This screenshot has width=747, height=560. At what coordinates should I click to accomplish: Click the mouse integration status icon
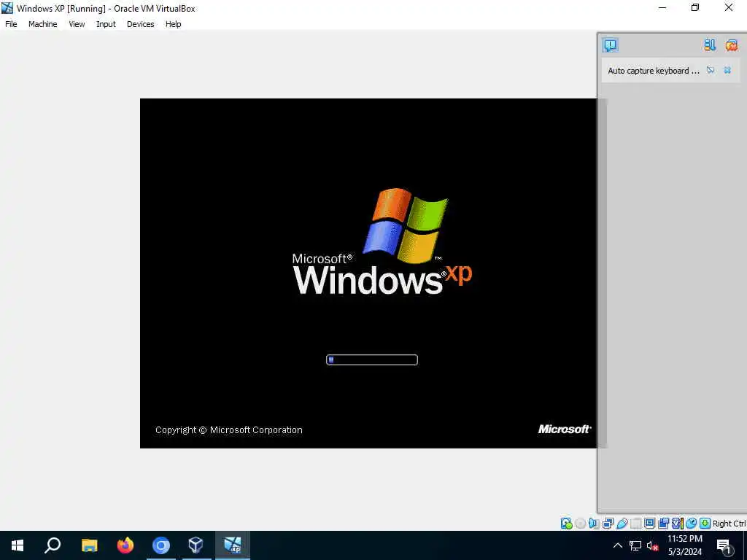[x=692, y=524]
